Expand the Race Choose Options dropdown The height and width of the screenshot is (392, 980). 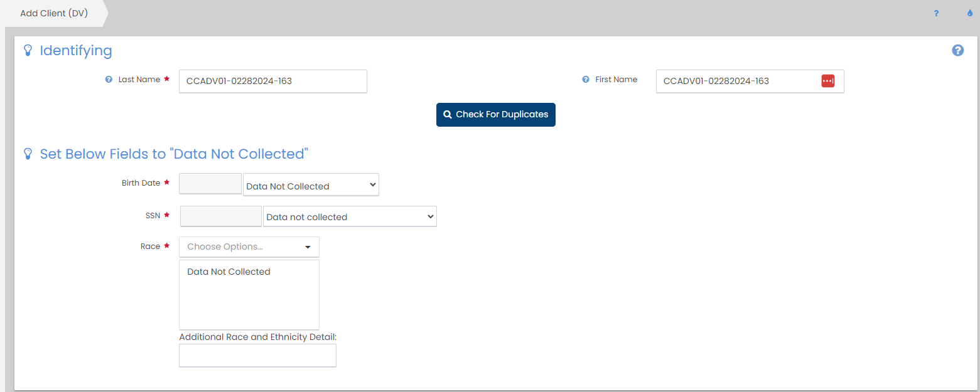249,246
